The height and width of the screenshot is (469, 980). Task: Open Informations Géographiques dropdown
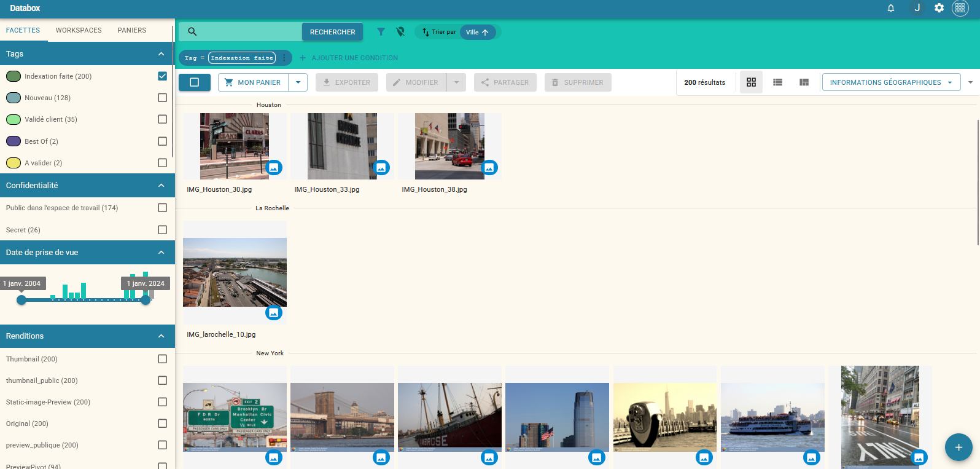[891, 82]
